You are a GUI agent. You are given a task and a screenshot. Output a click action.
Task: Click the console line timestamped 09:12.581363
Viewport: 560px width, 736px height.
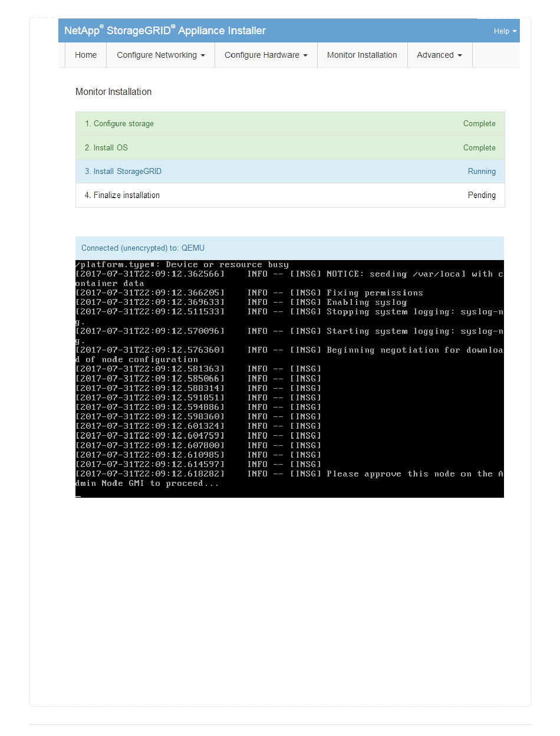point(199,369)
